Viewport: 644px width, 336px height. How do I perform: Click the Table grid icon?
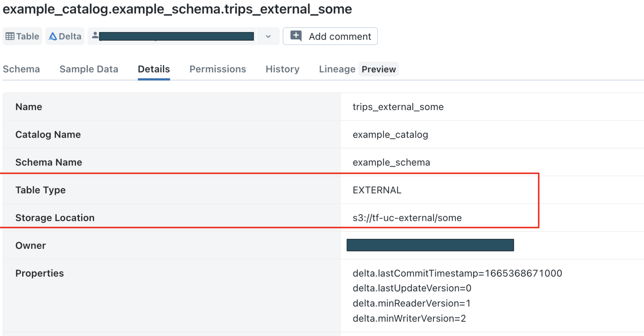(x=10, y=36)
